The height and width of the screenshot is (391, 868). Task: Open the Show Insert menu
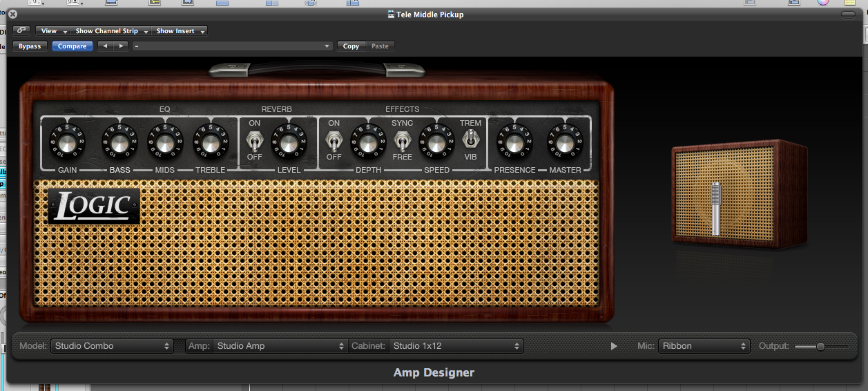click(x=180, y=31)
